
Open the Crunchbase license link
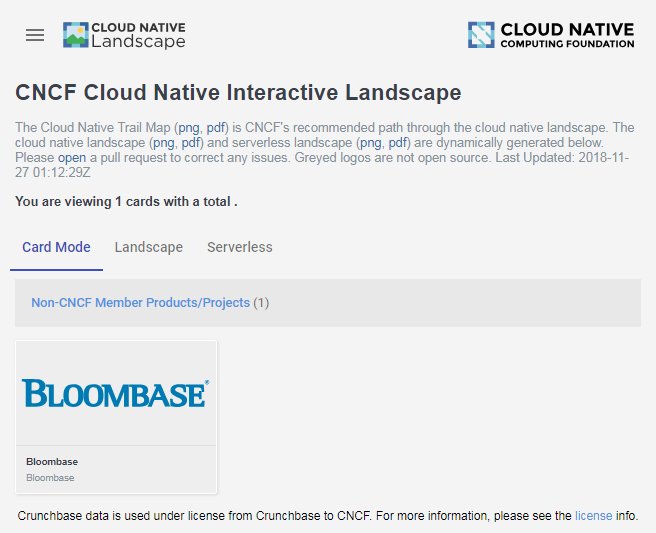[x=593, y=516]
